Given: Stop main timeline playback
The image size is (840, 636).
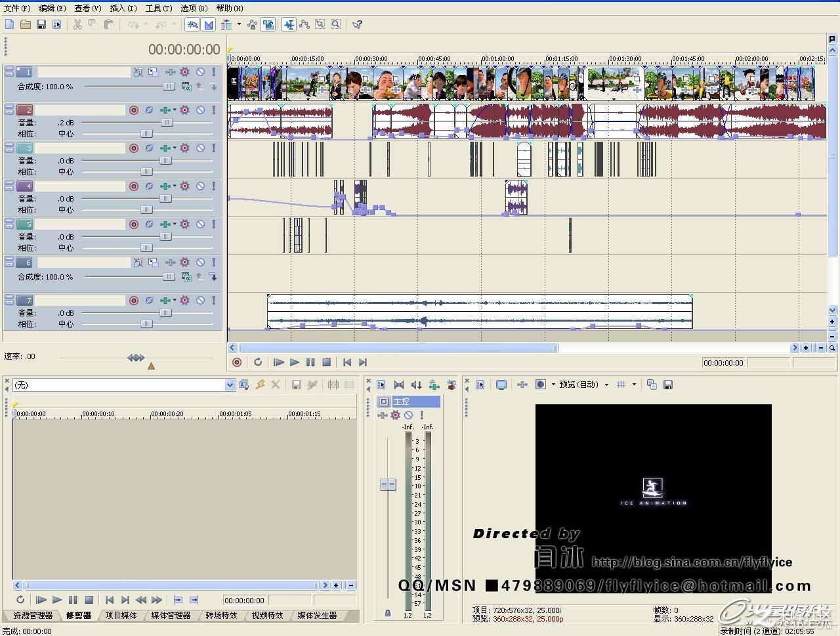Looking at the screenshot, I should [326, 362].
